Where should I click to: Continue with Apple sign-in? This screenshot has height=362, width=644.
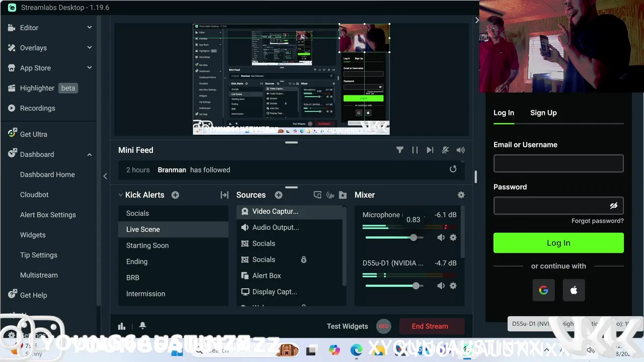[574, 290]
